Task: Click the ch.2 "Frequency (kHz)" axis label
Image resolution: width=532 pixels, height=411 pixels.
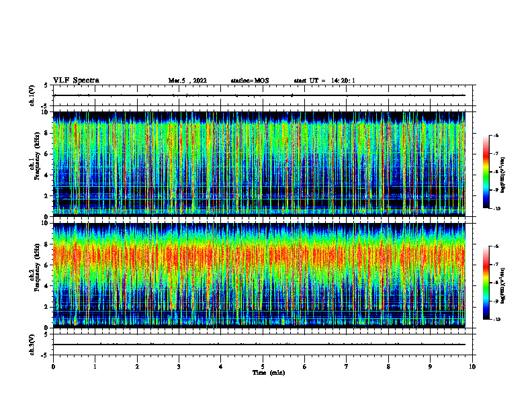Action: (x=38, y=267)
